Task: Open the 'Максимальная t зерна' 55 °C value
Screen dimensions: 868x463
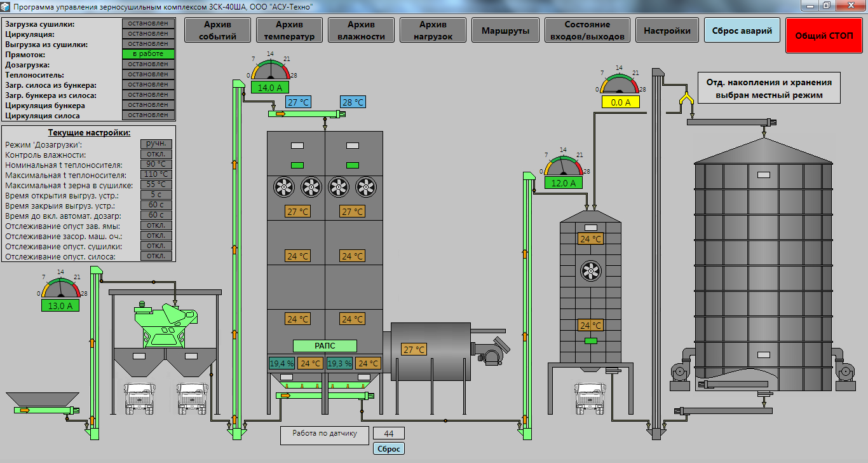Action: pyautogui.click(x=156, y=184)
